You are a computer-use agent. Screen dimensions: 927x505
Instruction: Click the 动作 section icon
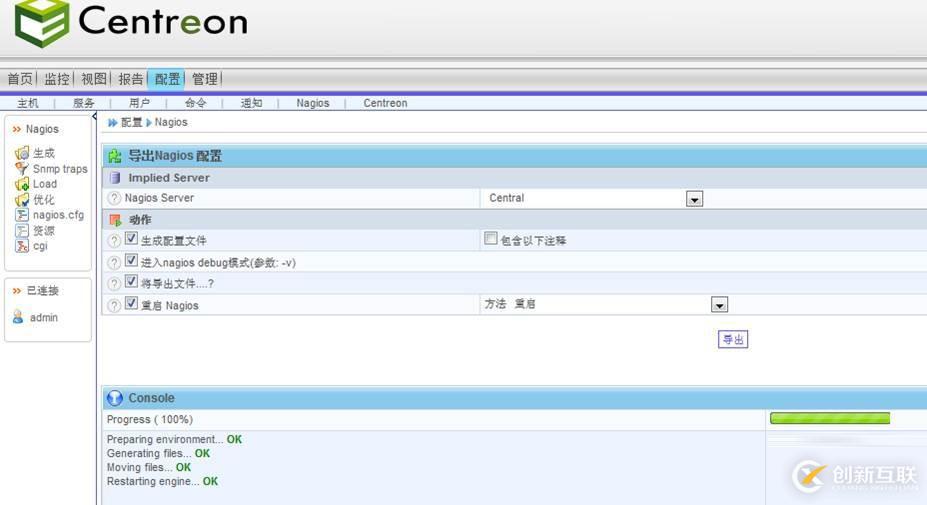(x=115, y=220)
